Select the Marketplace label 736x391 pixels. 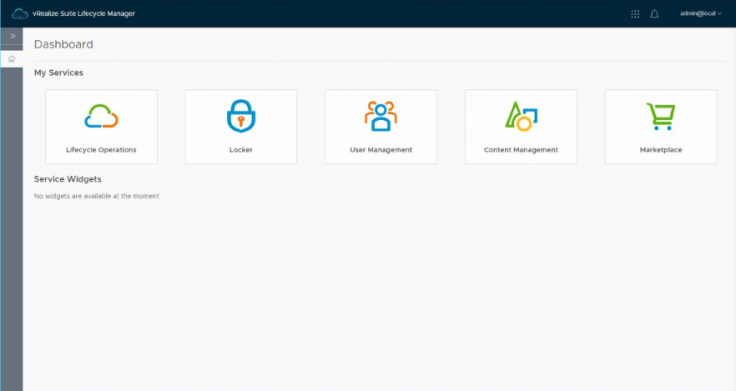pyautogui.click(x=661, y=150)
